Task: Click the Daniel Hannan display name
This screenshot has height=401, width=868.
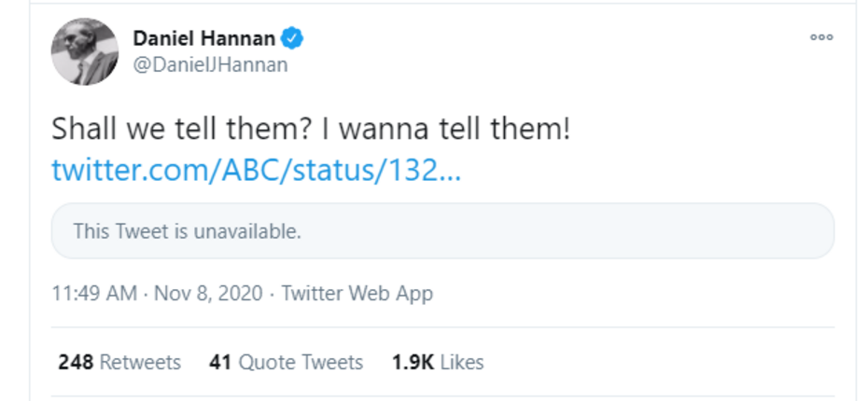Action: pos(204,38)
